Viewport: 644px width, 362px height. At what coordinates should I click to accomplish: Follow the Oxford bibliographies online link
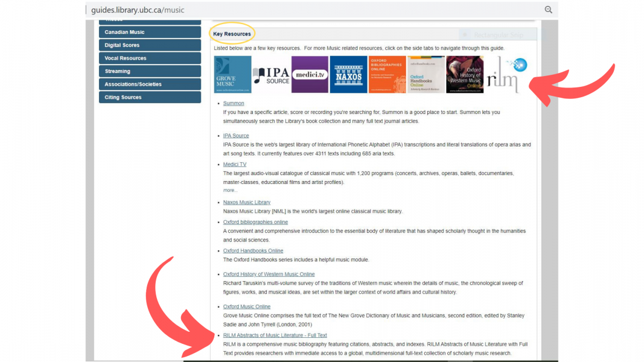click(x=255, y=222)
